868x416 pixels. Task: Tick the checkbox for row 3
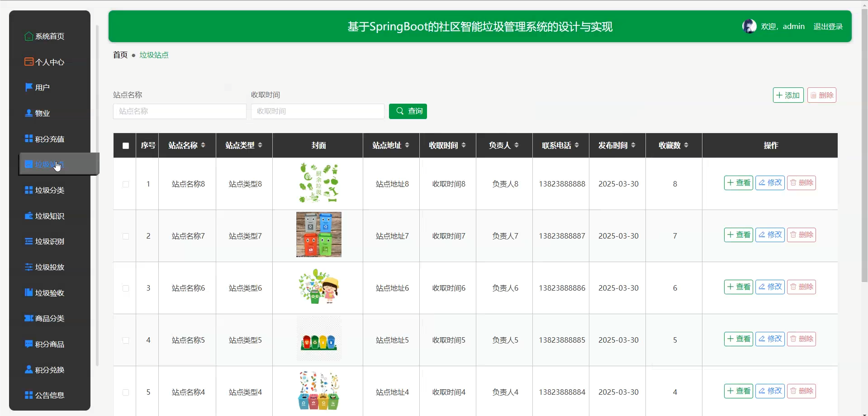(x=126, y=288)
